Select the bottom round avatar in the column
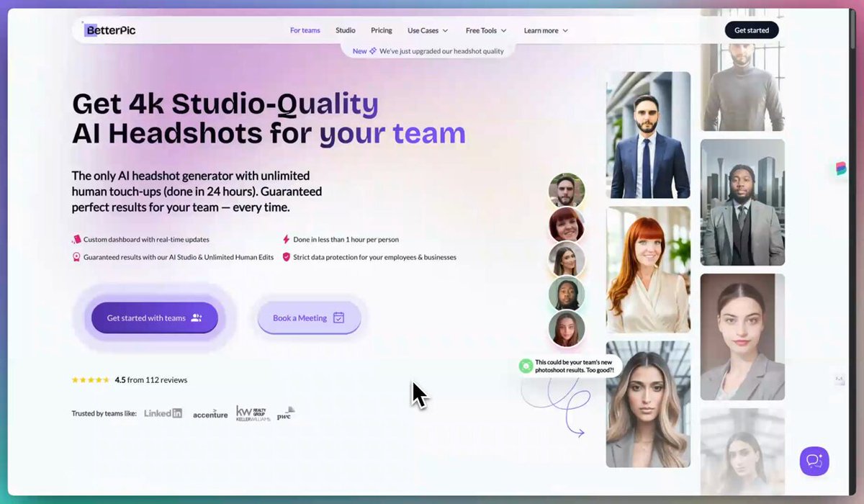Screen dimensions: 864x504 point(567,329)
